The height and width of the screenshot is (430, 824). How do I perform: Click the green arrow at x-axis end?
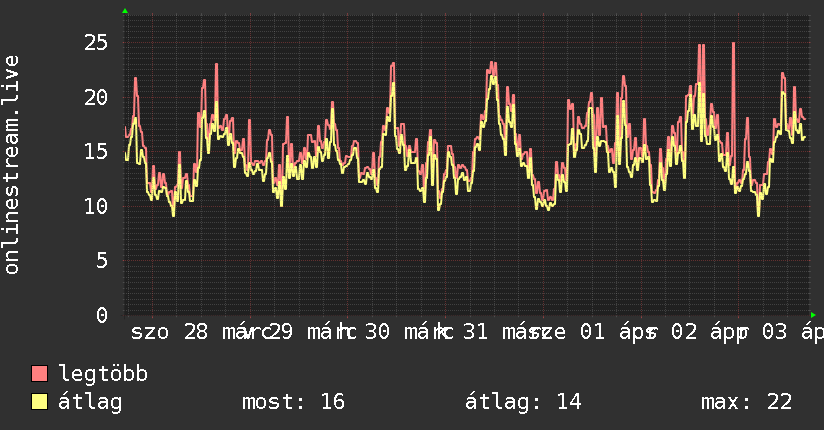point(813,315)
